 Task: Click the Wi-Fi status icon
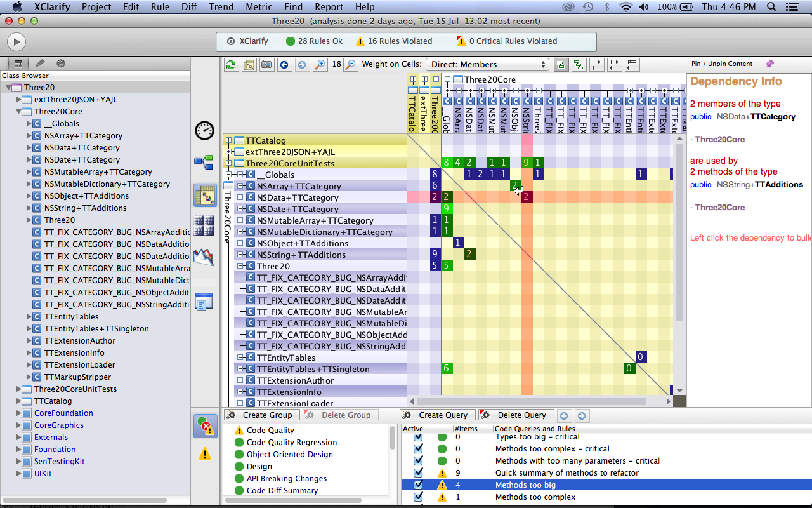[x=626, y=7]
